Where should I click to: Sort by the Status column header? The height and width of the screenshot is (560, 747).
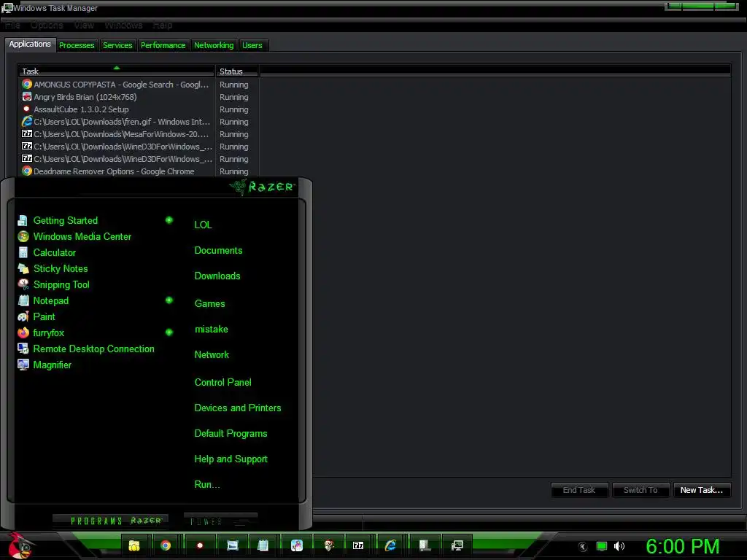tap(237, 71)
